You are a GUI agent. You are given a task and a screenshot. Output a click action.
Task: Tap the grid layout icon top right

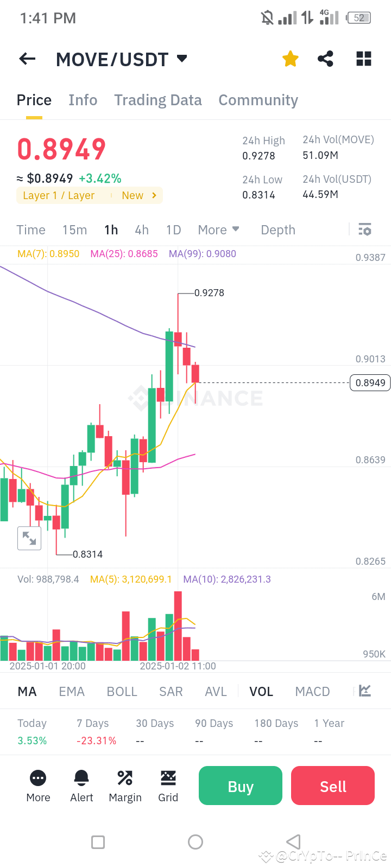coord(363,59)
